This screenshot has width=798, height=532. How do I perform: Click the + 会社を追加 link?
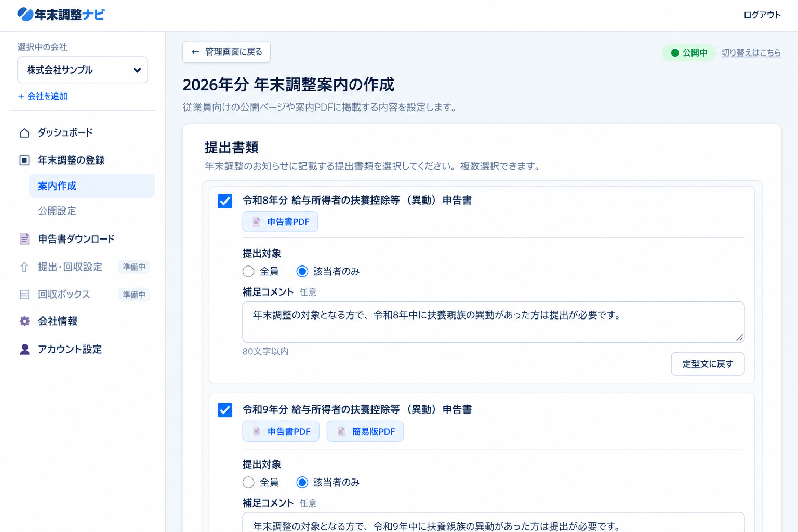tap(43, 96)
